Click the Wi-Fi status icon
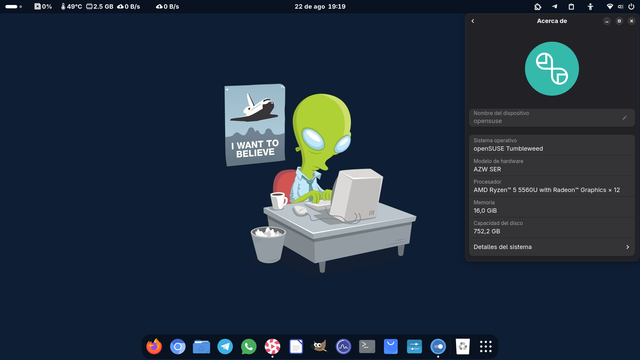 click(x=610, y=7)
